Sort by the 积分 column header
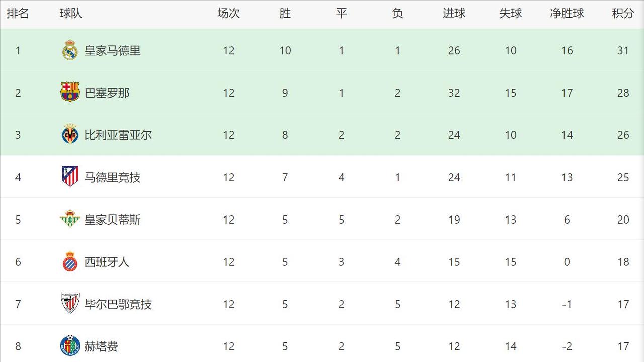This screenshot has width=644, height=362. tap(623, 14)
